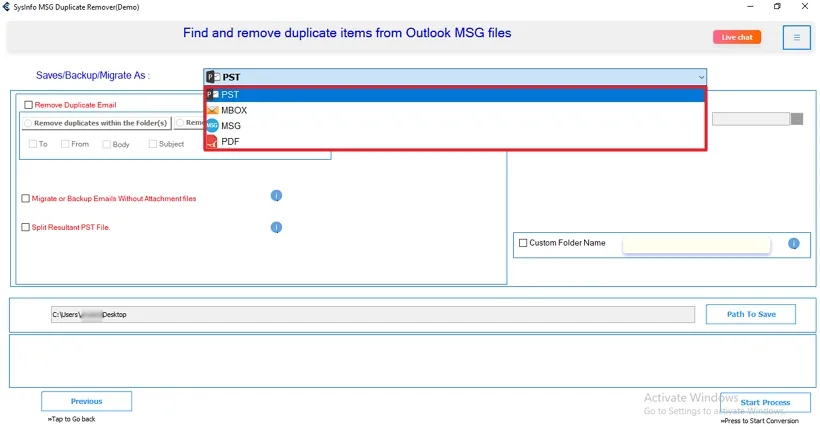Open the hamburger menu icon
820x437 pixels.
click(x=796, y=38)
